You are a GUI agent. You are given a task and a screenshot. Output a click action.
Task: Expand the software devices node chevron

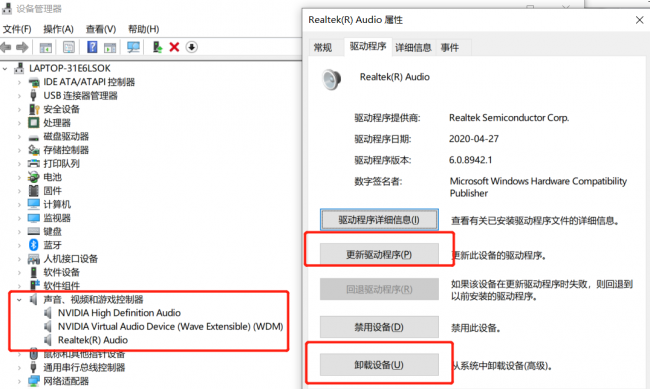point(19,272)
